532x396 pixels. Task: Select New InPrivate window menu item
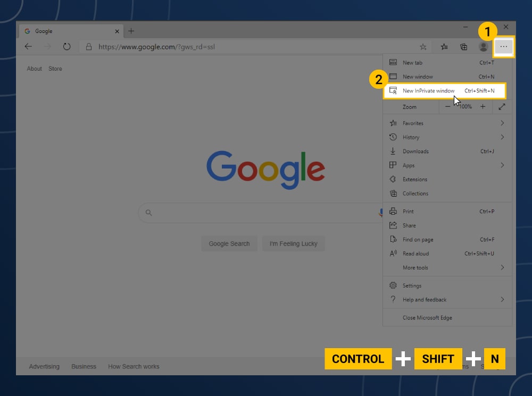tap(444, 90)
